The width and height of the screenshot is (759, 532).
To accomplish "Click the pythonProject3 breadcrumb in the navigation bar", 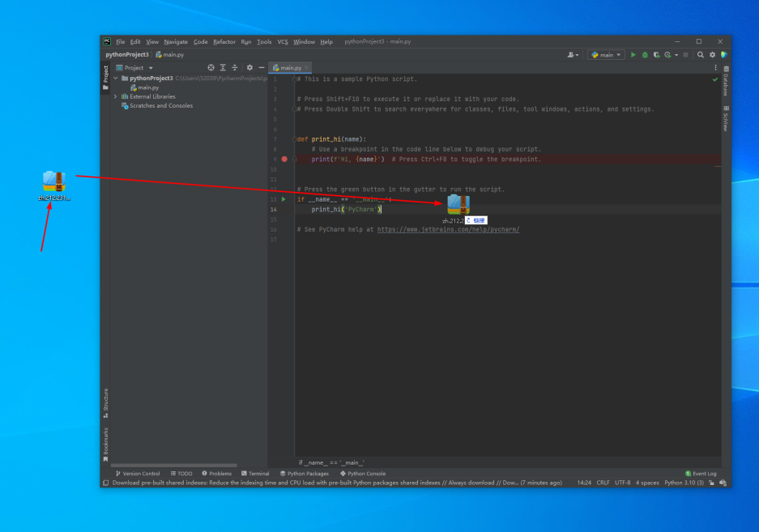I will tap(127, 55).
